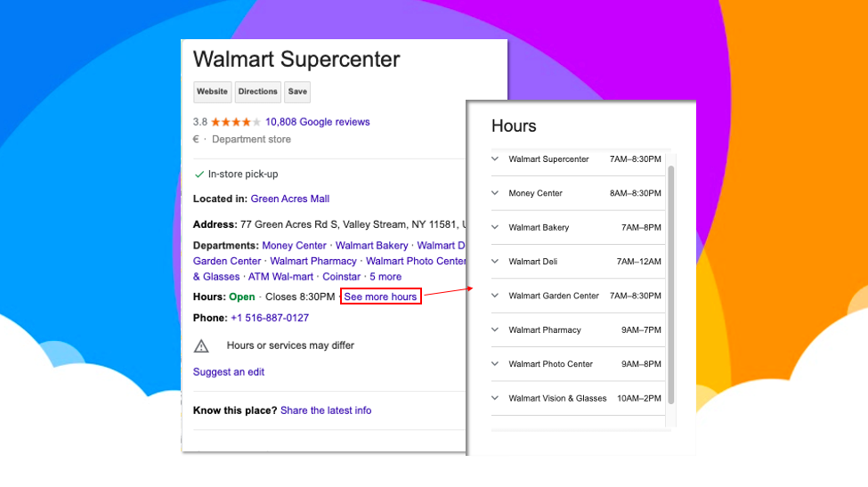Open the Garden Center department link

(227, 261)
